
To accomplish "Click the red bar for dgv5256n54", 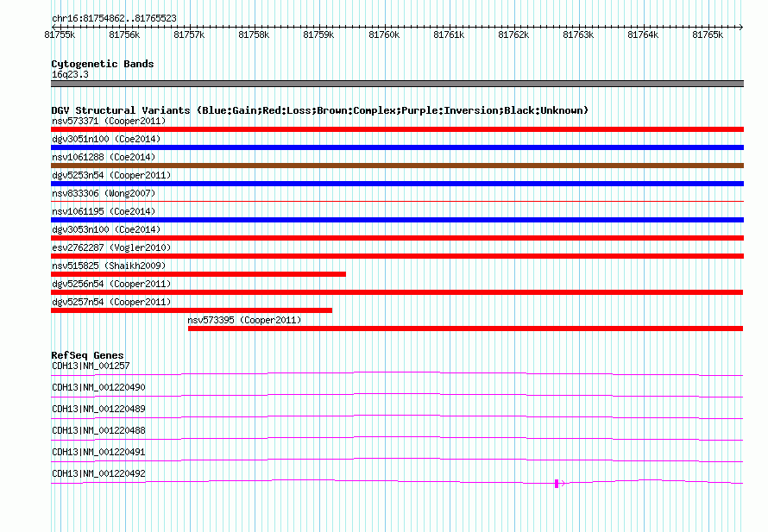I will tap(397, 292).
